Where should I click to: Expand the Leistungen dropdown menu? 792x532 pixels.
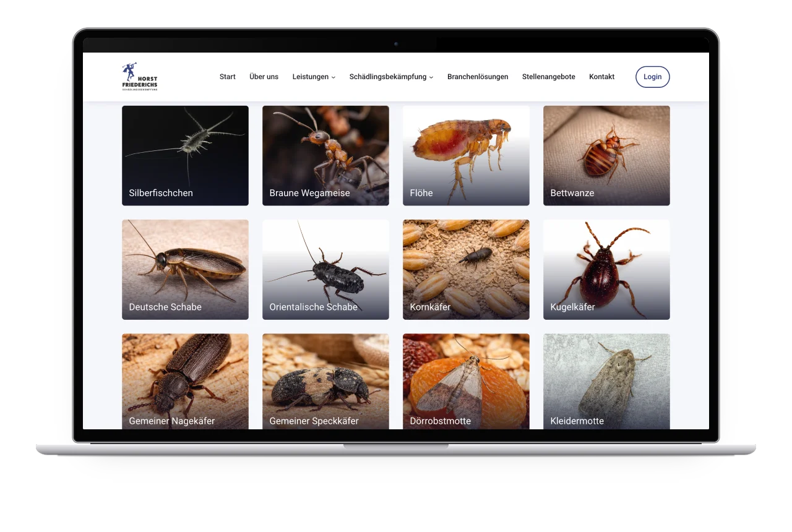click(x=314, y=77)
